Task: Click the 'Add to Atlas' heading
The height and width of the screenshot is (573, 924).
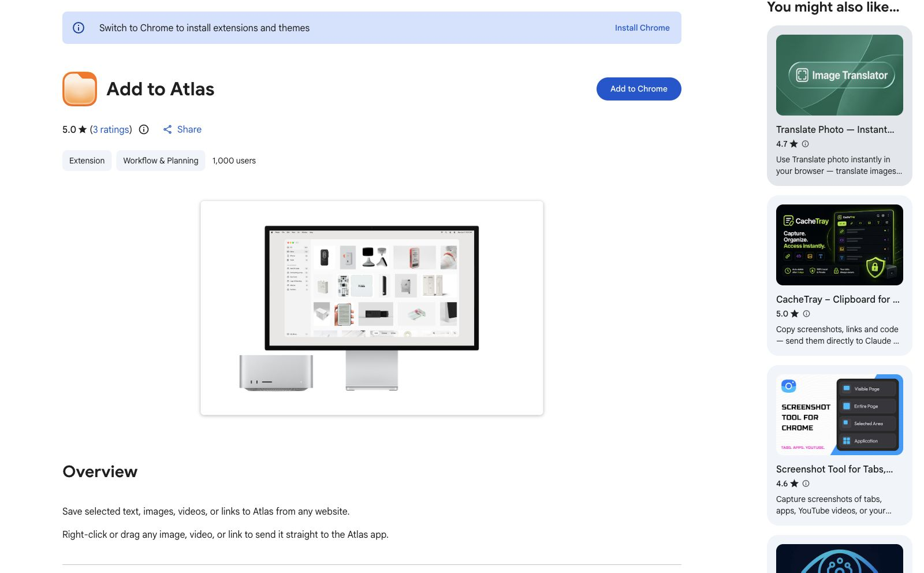Action: click(x=161, y=89)
